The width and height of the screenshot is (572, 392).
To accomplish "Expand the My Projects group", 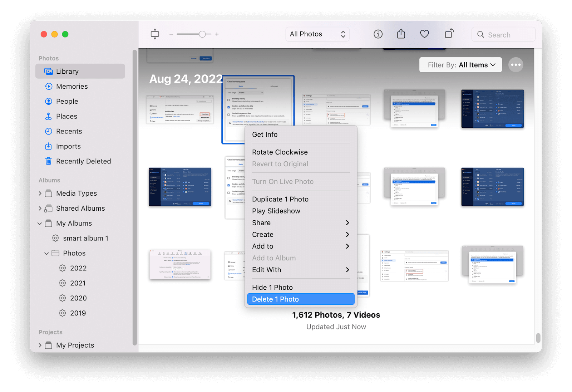I will (40, 345).
